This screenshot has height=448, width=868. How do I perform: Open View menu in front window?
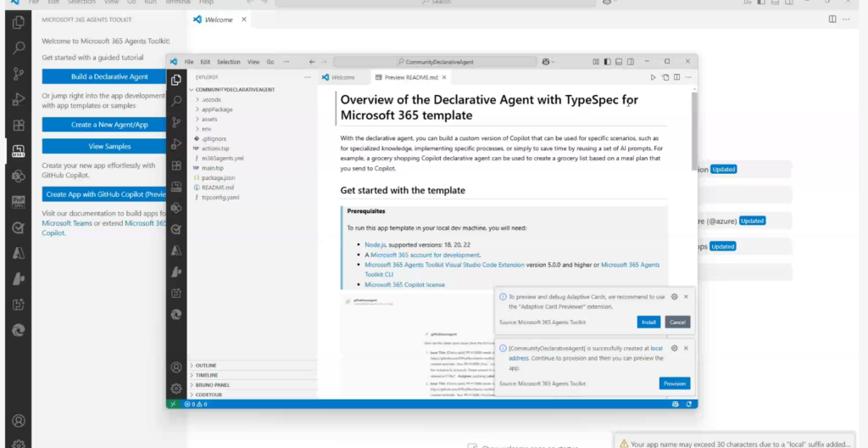coord(253,62)
